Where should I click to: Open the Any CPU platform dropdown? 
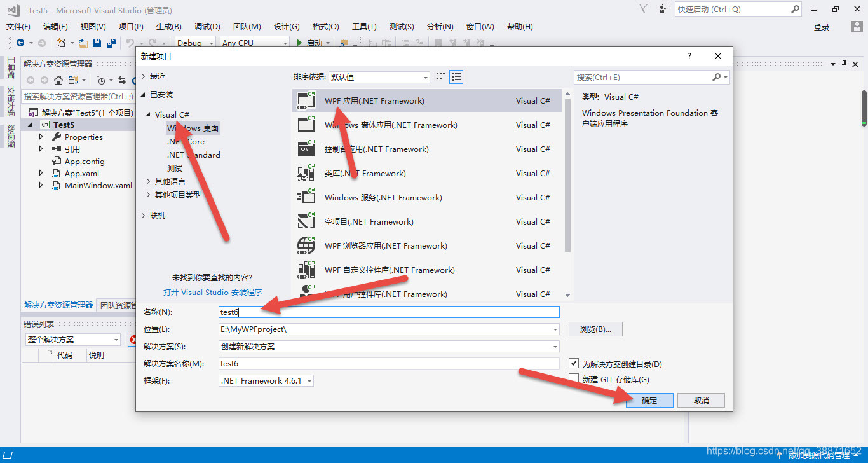255,43
